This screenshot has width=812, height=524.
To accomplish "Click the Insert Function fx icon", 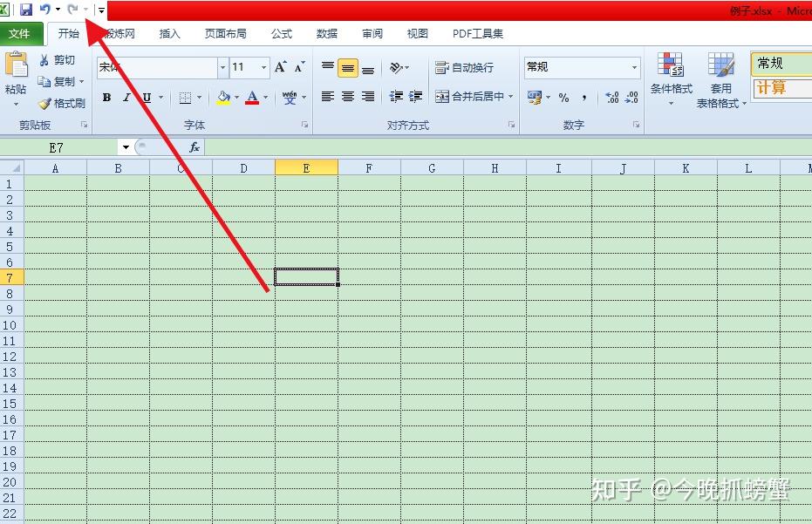I will pyautogui.click(x=194, y=147).
